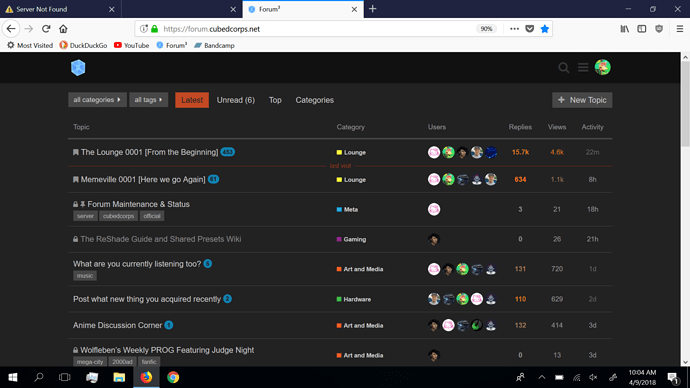Go back with the browser back arrow
Image resolution: width=690 pixels, height=388 pixels.
click(x=11, y=29)
